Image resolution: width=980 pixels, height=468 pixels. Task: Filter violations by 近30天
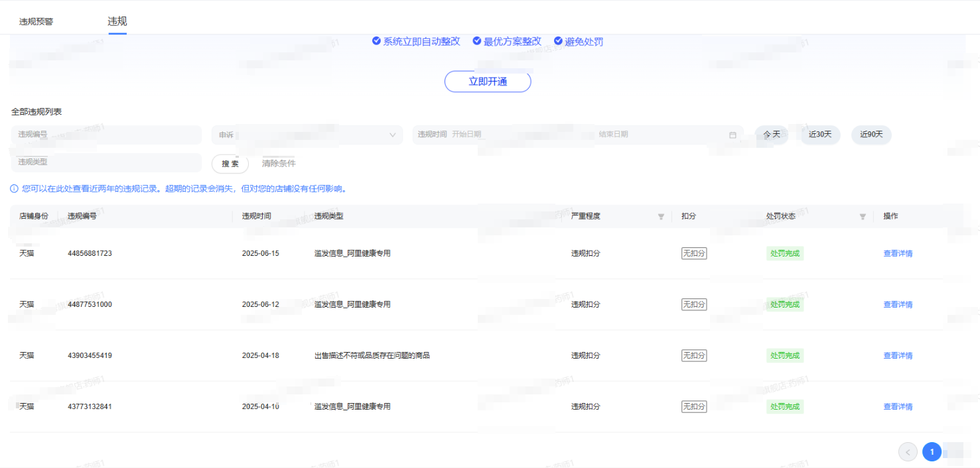pyautogui.click(x=820, y=135)
